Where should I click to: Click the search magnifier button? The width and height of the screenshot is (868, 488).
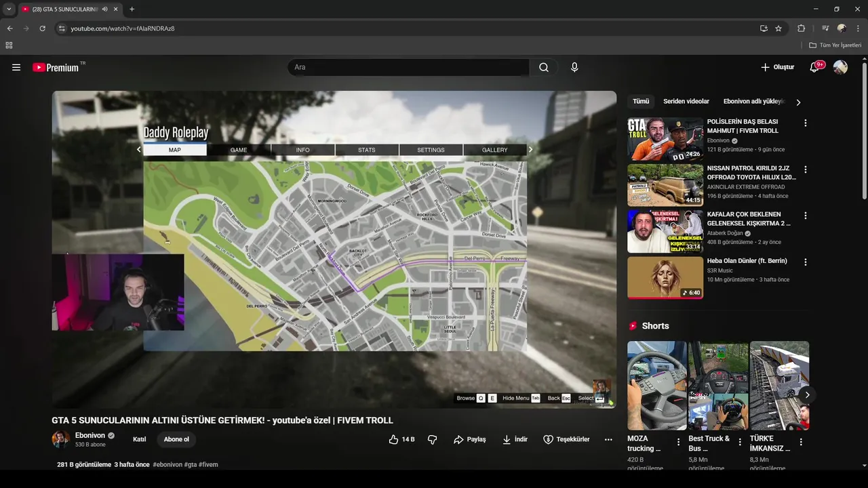(x=544, y=67)
